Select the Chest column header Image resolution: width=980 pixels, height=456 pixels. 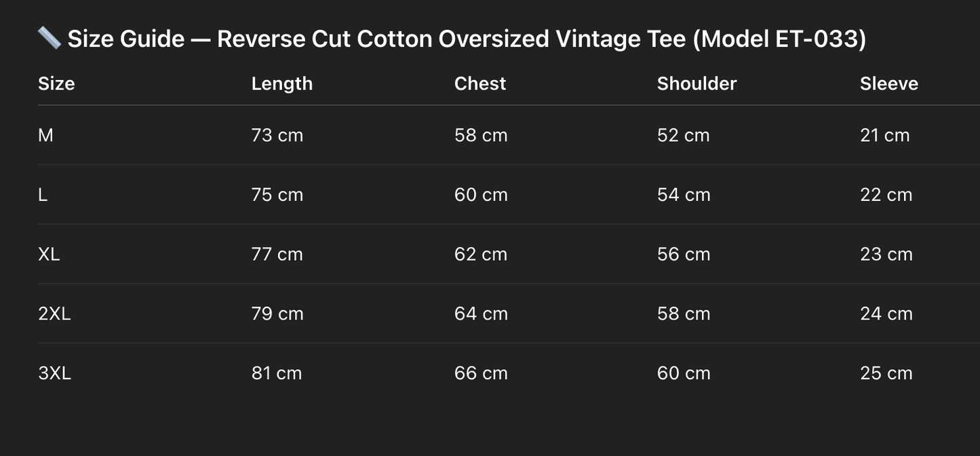pyautogui.click(x=480, y=83)
